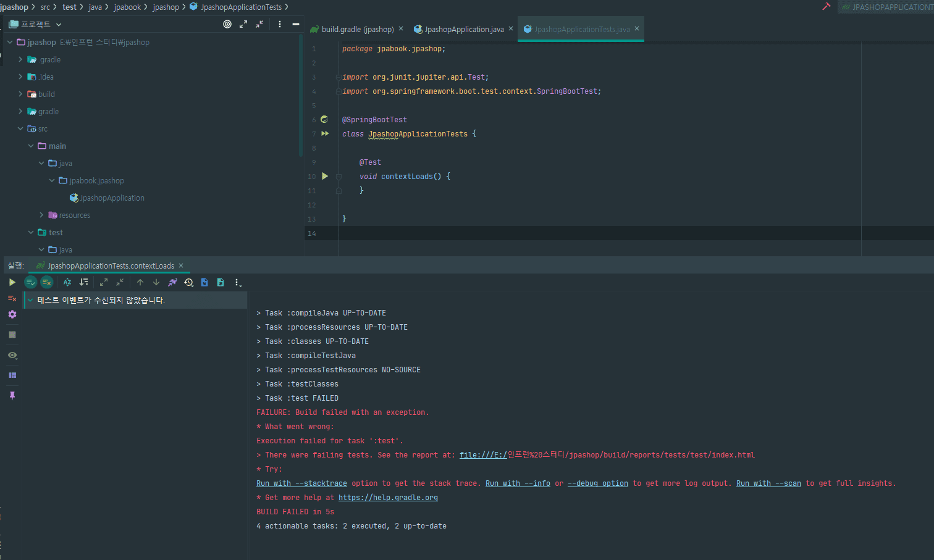Open run toolbar more options menu
The width and height of the screenshot is (934, 560).
coord(237,283)
